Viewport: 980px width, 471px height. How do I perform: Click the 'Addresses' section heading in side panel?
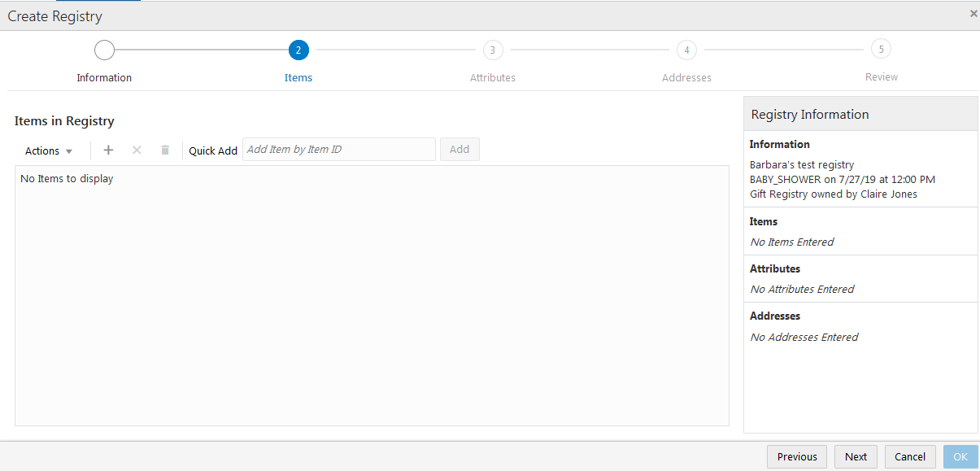pos(775,316)
